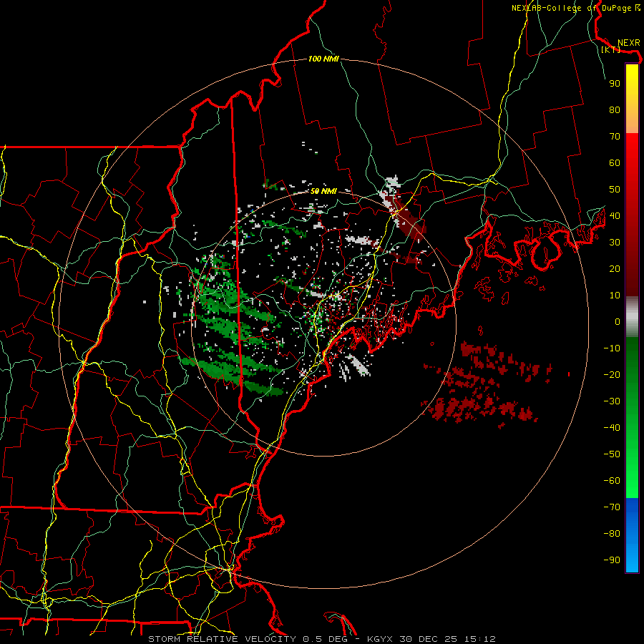Click the "100 NMI" range ring label
Viewport: 644px width, 644px height.
(323, 59)
